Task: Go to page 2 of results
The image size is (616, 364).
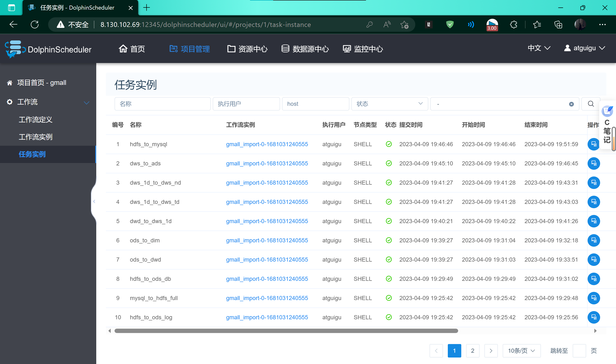Action: click(x=472, y=351)
